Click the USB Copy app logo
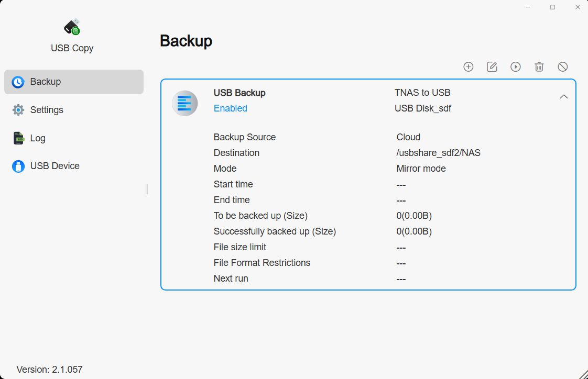The height and width of the screenshot is (379, 588). click(x=72, y=27)
